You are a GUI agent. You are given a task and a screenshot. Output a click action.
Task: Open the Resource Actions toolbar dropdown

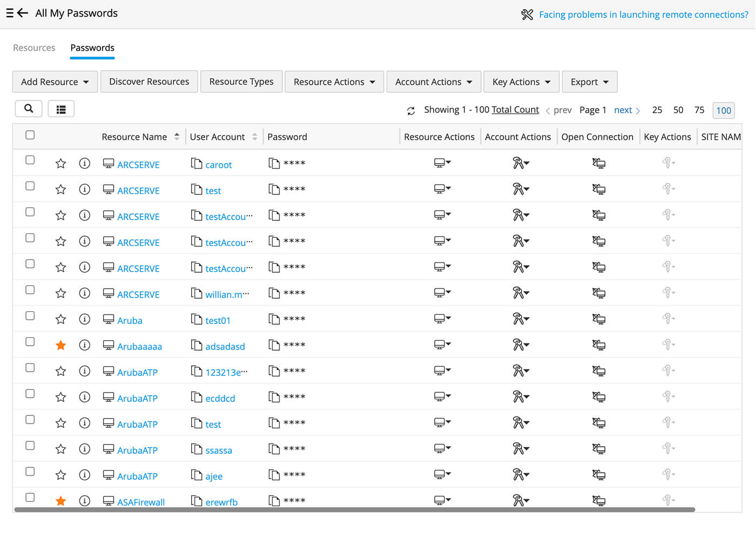tap(334, 82)
